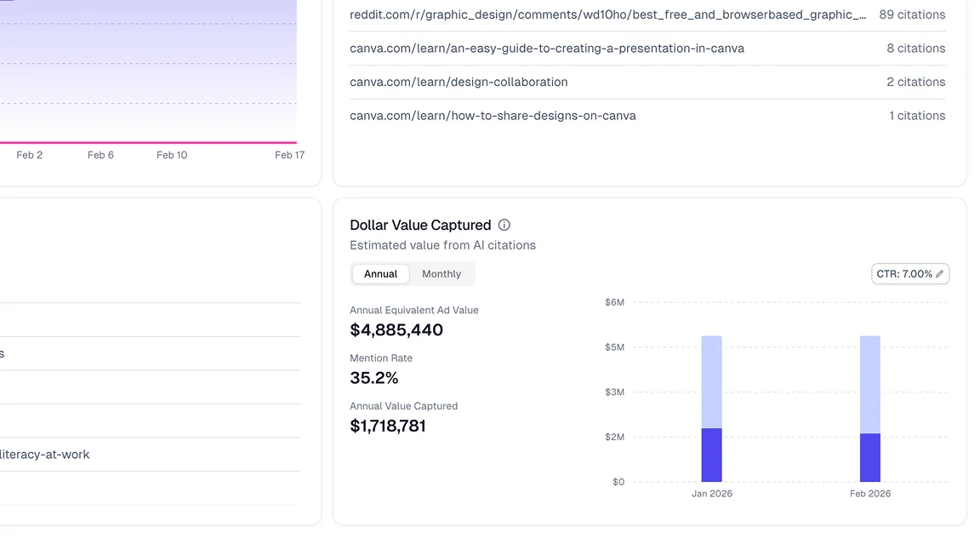This screenshot has height=538, width=980.
Task: Click the dark blue Jan 2026 bar segment
Action: click(711, 455)
